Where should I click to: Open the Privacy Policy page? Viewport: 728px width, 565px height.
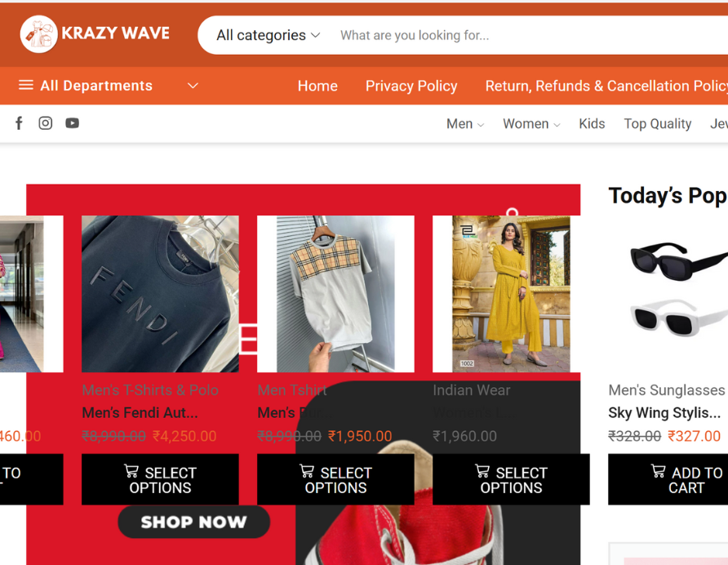(411, 86)
